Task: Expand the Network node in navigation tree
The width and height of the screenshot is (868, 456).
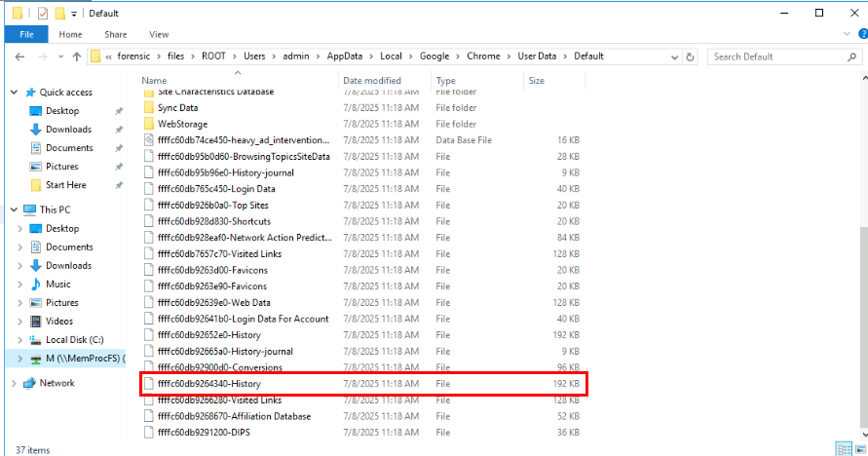Action: point(14,383)
